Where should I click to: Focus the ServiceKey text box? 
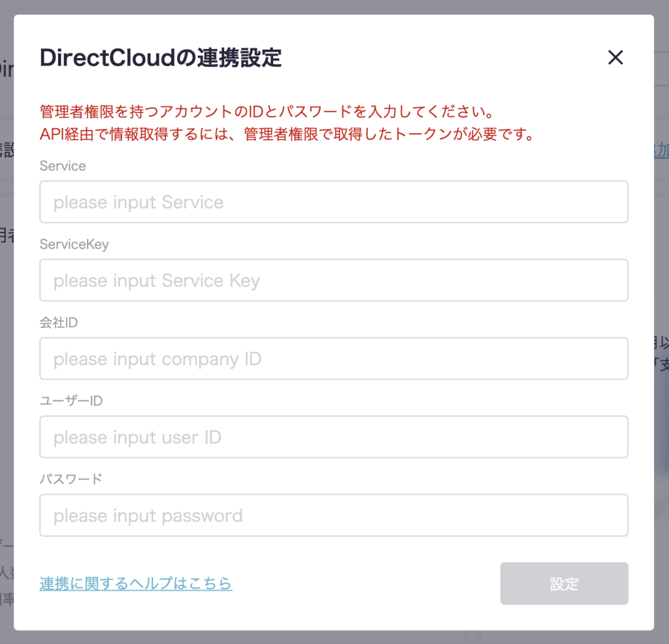pyautogui.click(x=334, y=281)
